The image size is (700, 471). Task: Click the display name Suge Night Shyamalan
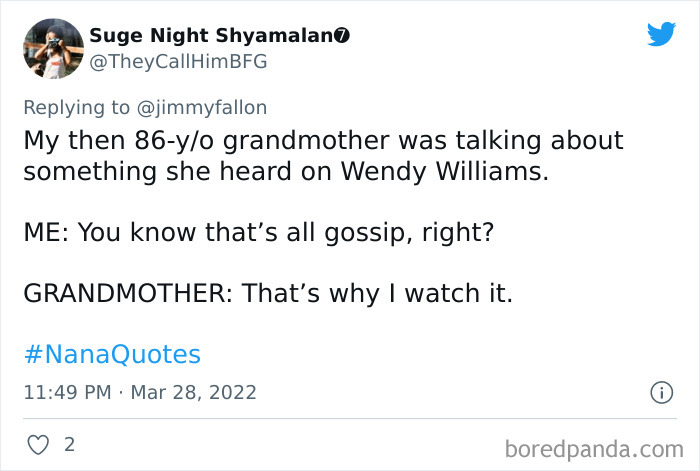210,37
